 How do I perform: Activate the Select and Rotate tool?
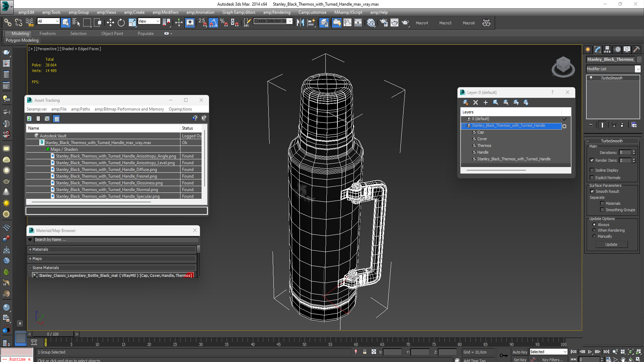click(x=121, y=23)
